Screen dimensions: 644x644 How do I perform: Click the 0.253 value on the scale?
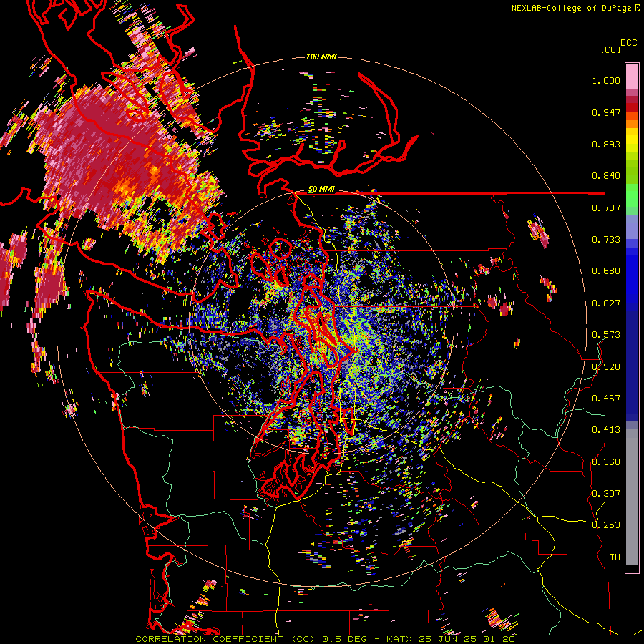[x=606, y=525]
